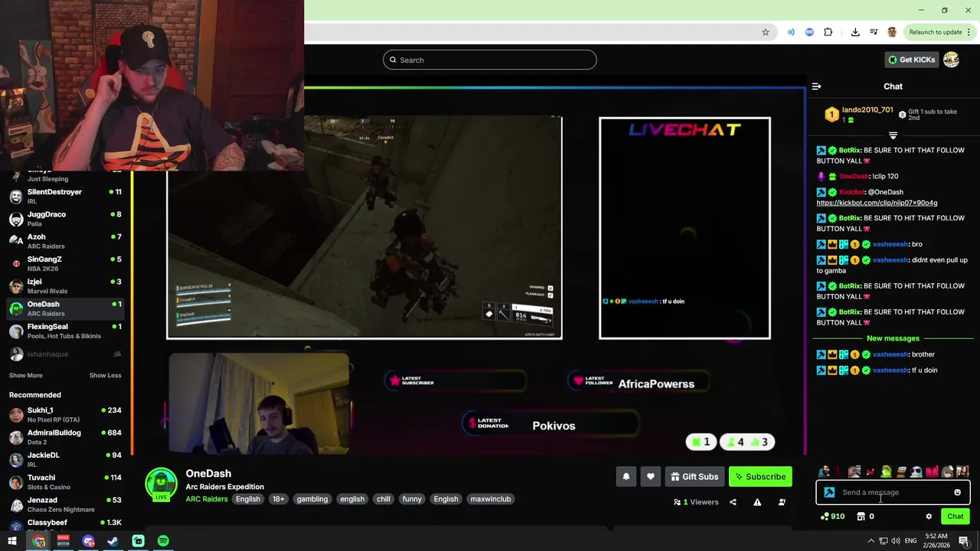This screenshot has width=980, height=551.
Task: Click the Send a message input
Action: tap(893, 493)
